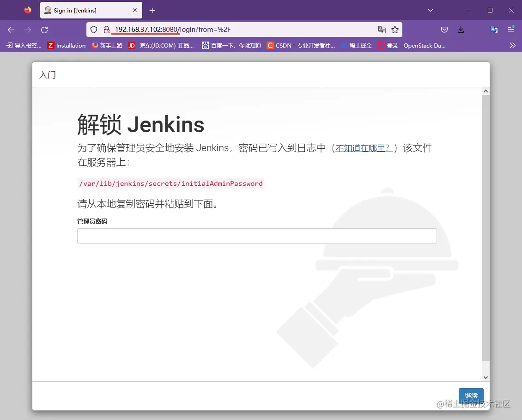Minimize the Firefox window
Image resolution: width=522 pixels, height=420 pixels.
(469, 10)
